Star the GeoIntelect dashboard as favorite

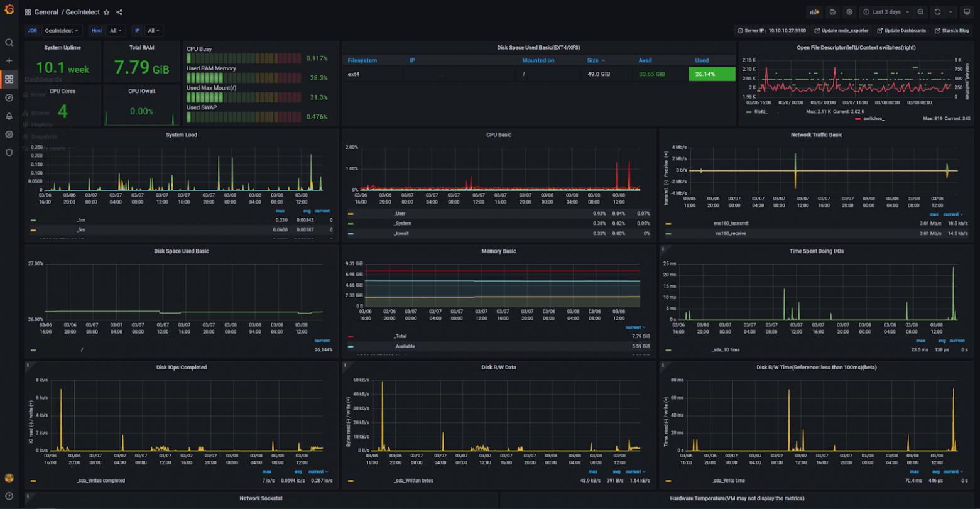tap(106, 12)
